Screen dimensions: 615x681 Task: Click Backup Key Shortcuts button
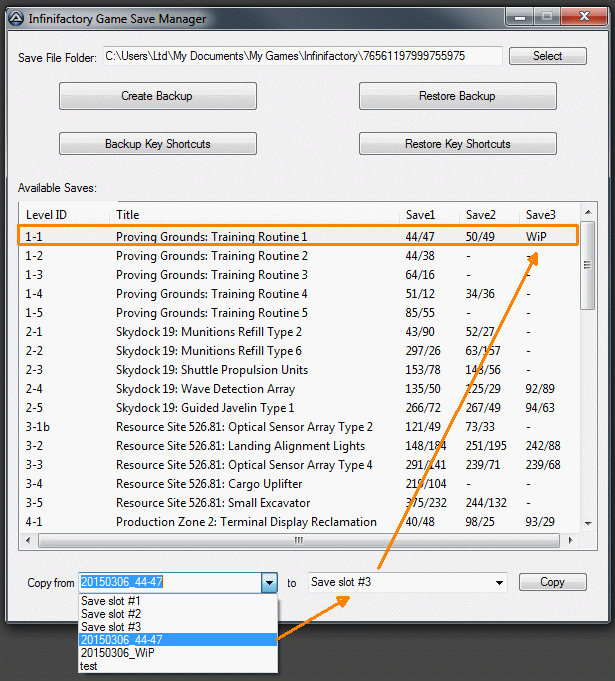pyautogui.click(x=158, y=144)
